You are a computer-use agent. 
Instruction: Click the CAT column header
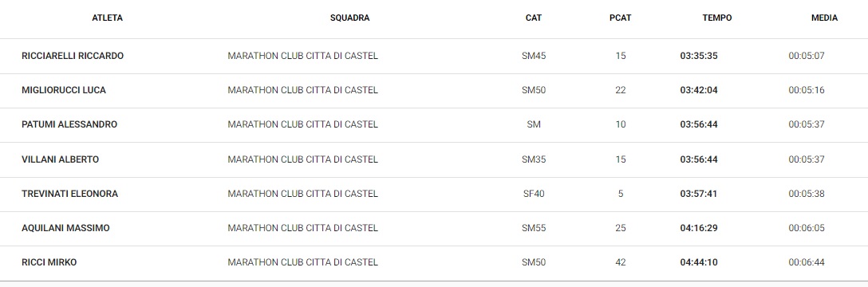pyautogui.click(x=534, y=18)
